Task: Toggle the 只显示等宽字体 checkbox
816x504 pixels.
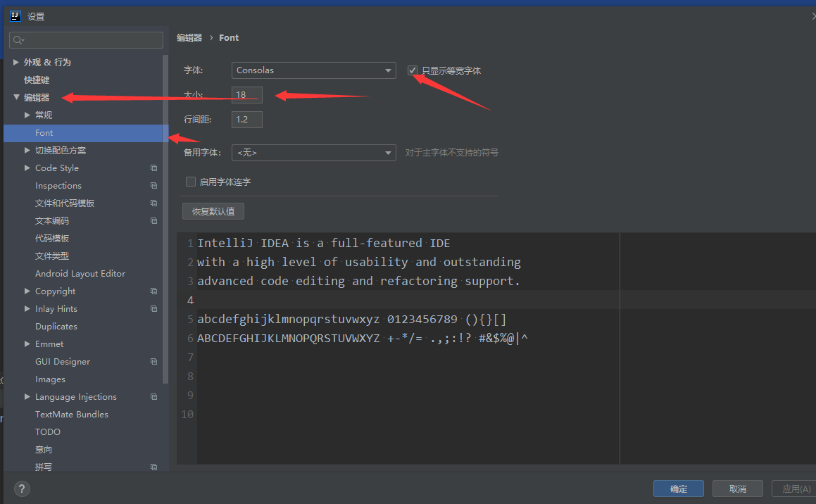Action: click(413, 70)
